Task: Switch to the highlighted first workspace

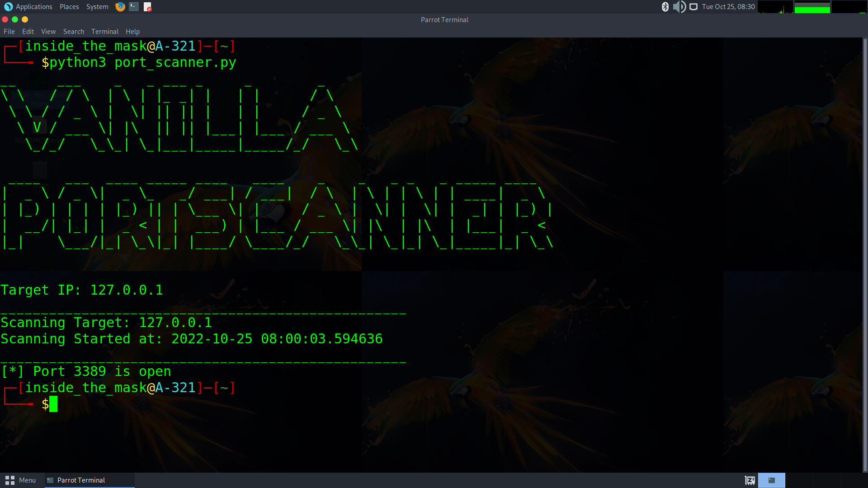Action: [x=772, y=480]
